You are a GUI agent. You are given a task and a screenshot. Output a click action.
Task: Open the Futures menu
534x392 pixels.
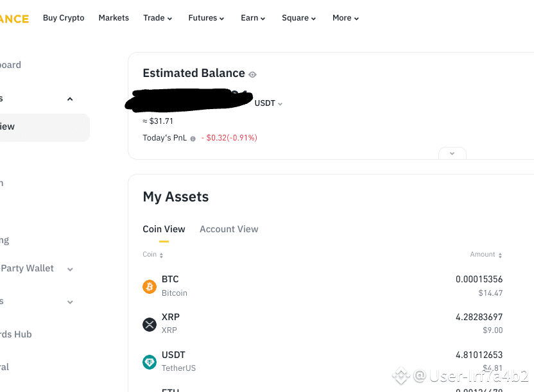[206, 18]
